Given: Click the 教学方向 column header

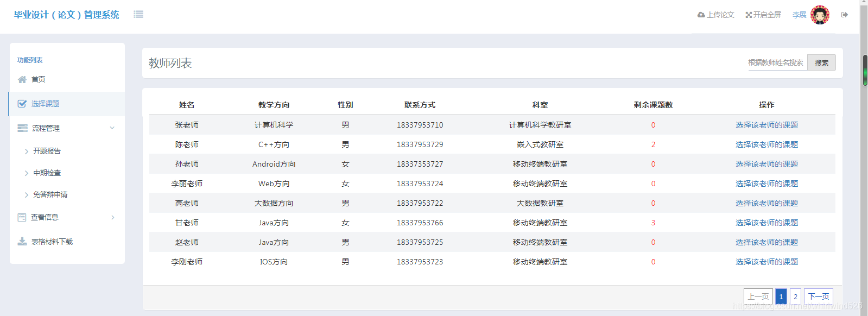Looking at the screenshot, I should pos(274,105).
